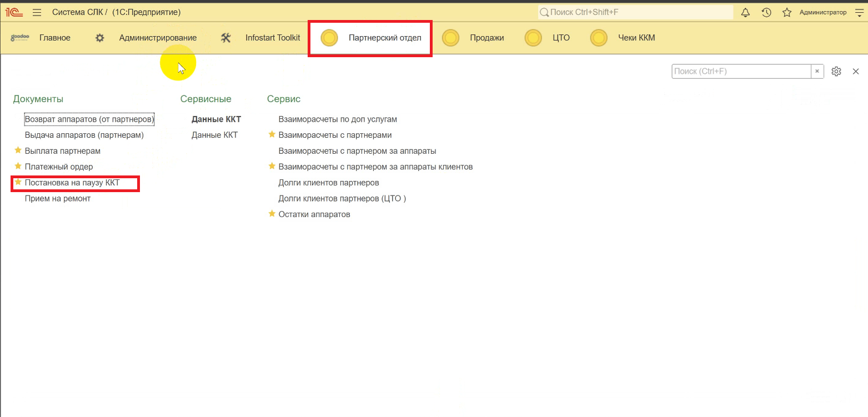Show the history clock list

766,12
